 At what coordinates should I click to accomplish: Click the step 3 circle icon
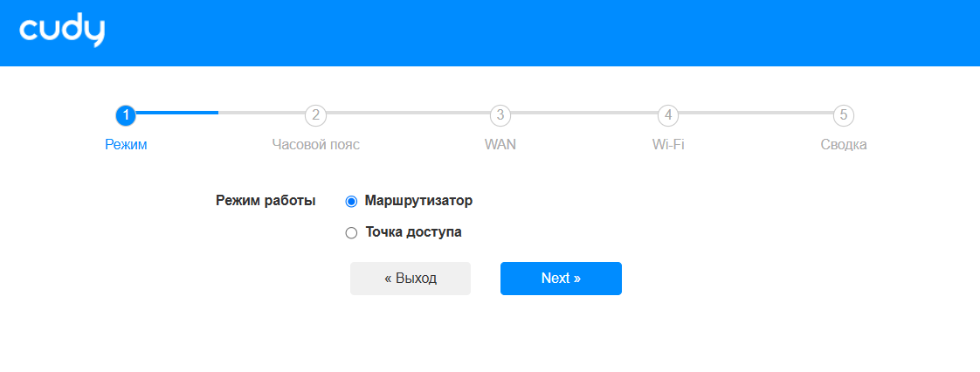pyautogui.click(x=500, y=114)
